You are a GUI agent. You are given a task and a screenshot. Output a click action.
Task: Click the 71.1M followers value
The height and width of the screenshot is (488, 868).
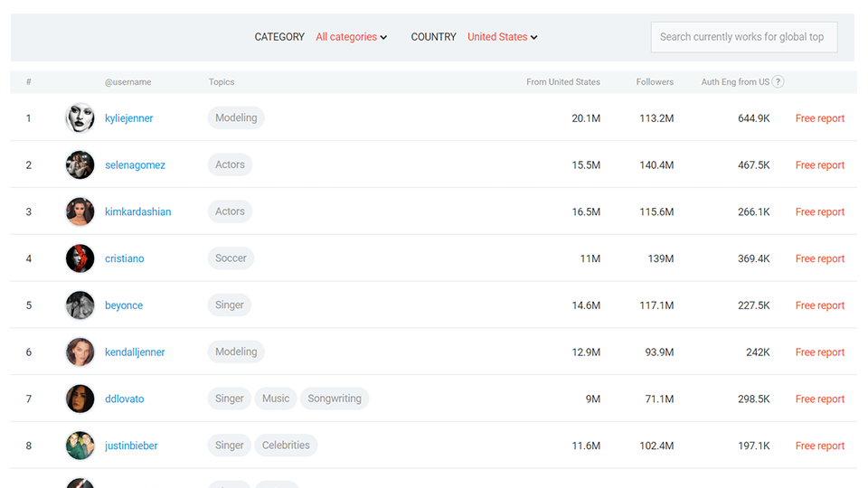[659, 399]
